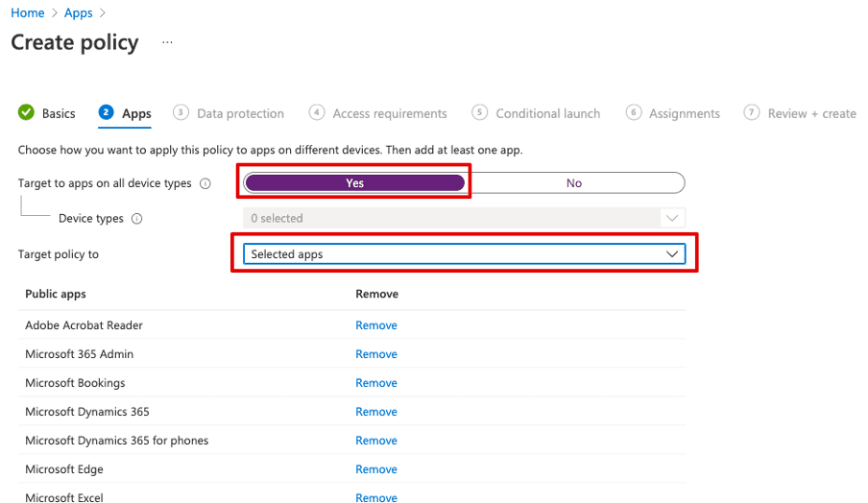Click the info icon beside Target to apps

pyautogui.click(x=205, y=183)
